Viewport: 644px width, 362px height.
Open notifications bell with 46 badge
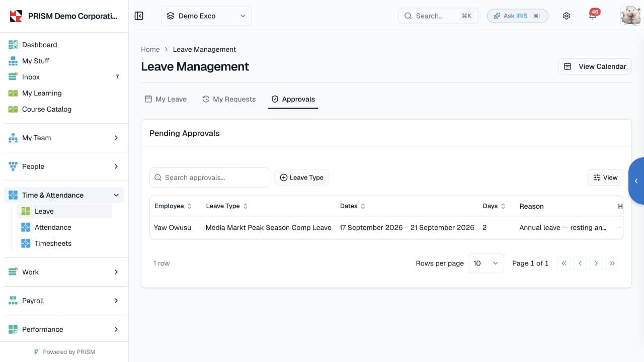coord(593,16)
